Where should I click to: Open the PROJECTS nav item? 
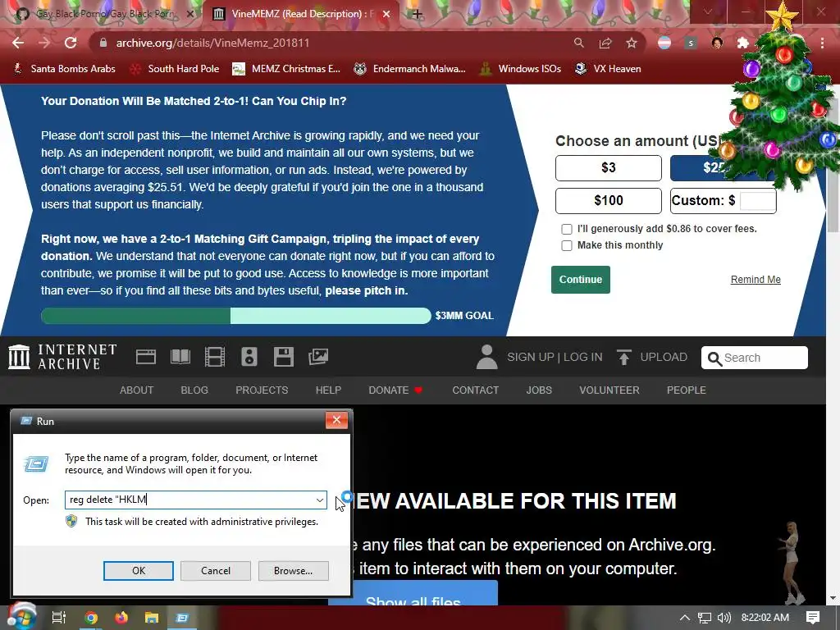(x=262, y=390)
